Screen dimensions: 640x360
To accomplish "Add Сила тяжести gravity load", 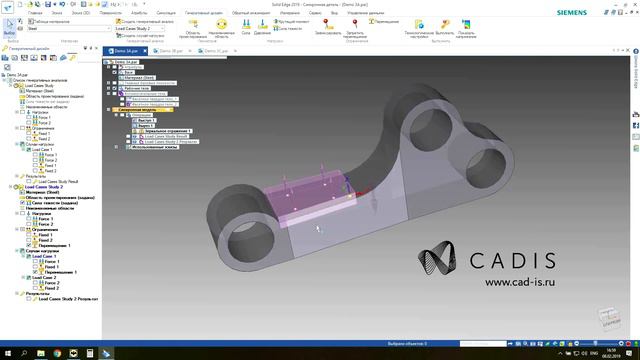I will (x=288, y=29).
